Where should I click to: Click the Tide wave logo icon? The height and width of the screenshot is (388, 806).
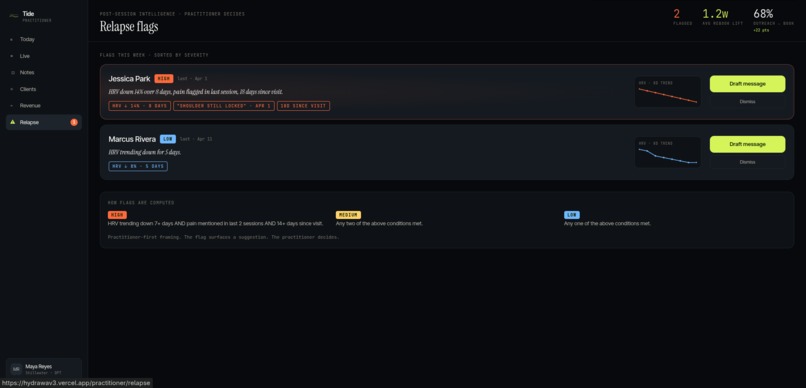[14, 16]
